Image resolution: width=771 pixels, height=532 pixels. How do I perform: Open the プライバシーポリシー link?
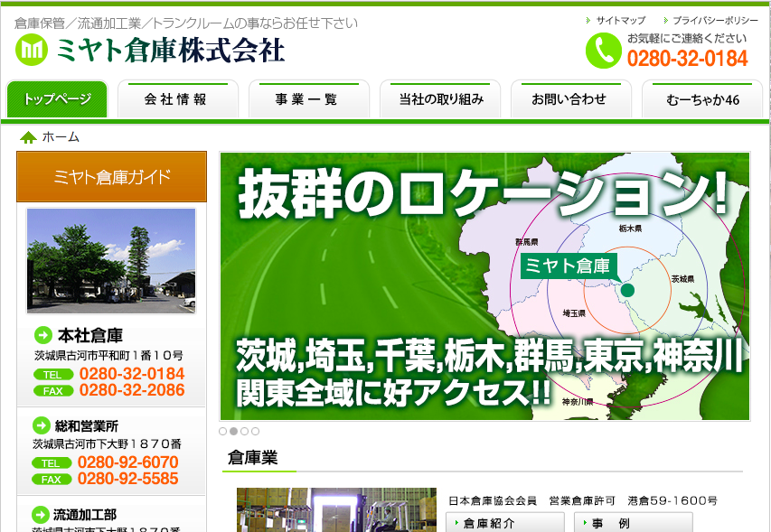pos(716,21)
